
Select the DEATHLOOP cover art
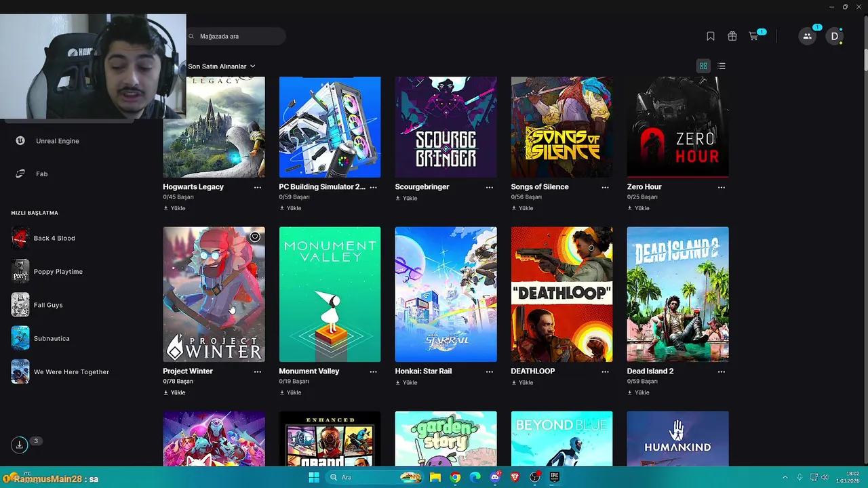[x=562, y=294]
